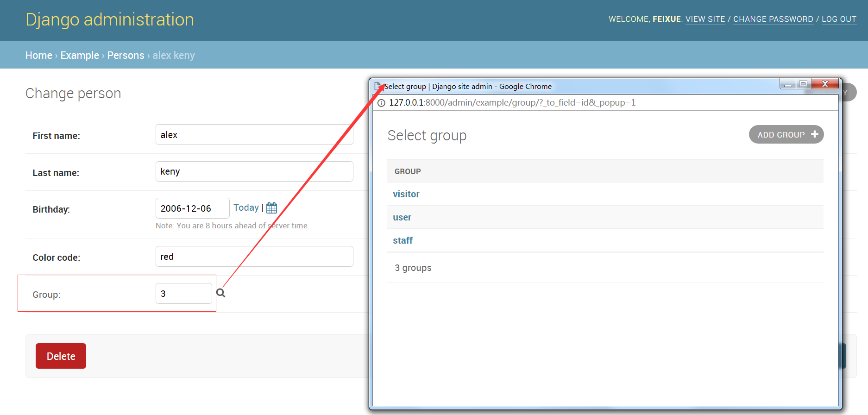
Task: Maximize the Select group popup window
Action: coord(803,84)
